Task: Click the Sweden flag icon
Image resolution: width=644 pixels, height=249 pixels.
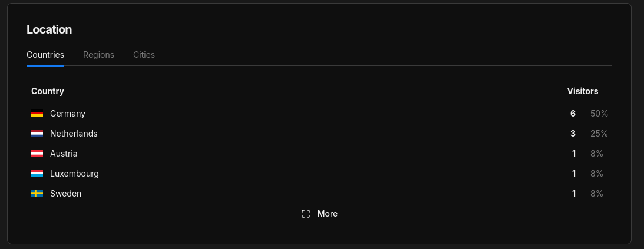Action: tap(37, 194)
